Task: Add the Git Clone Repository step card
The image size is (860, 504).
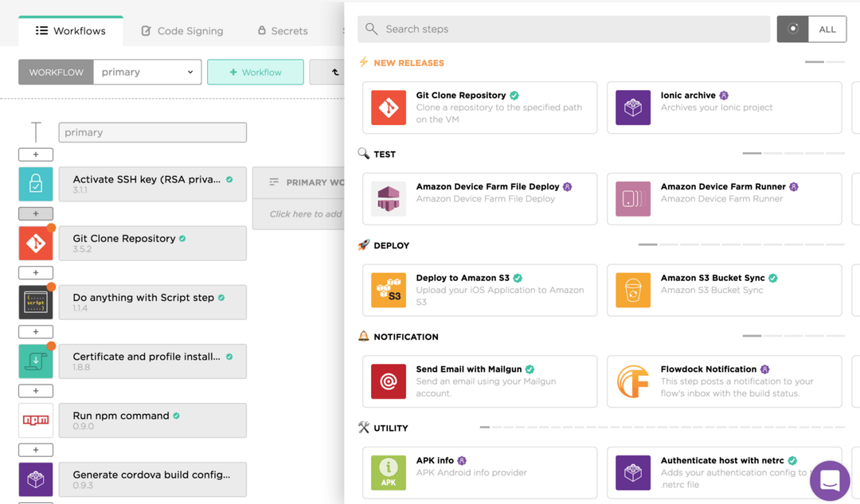Action: click(x=480, y=107)
